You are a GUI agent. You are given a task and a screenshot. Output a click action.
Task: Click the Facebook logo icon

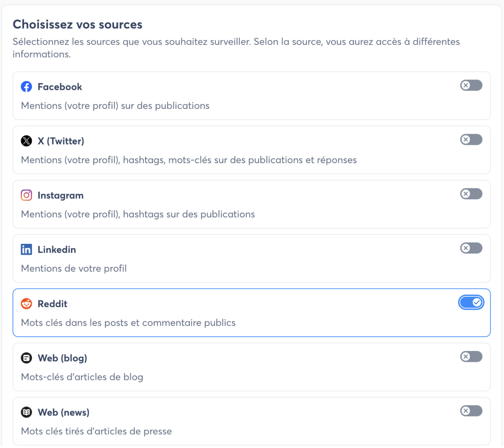[26, 87]
